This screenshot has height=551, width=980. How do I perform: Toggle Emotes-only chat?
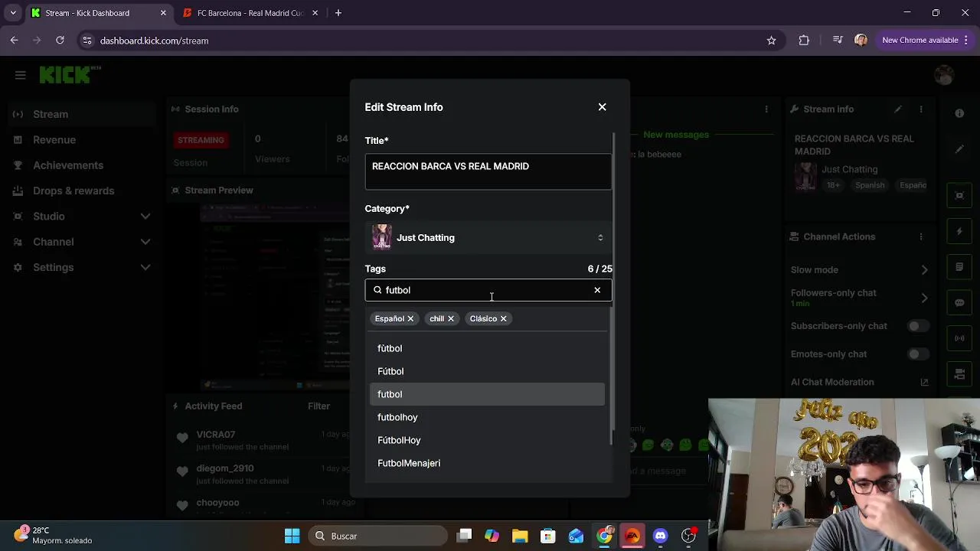(917, 354)
